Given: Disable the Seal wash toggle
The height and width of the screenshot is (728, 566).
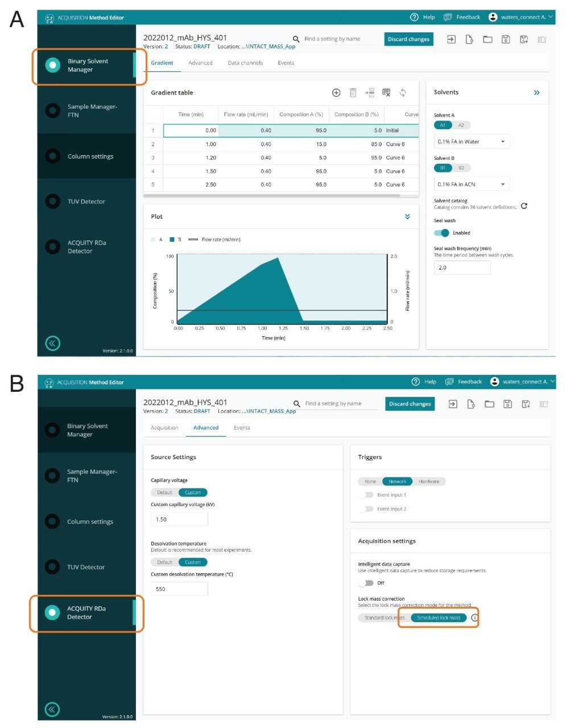Looking at the screenshot, I should [442, 233].
